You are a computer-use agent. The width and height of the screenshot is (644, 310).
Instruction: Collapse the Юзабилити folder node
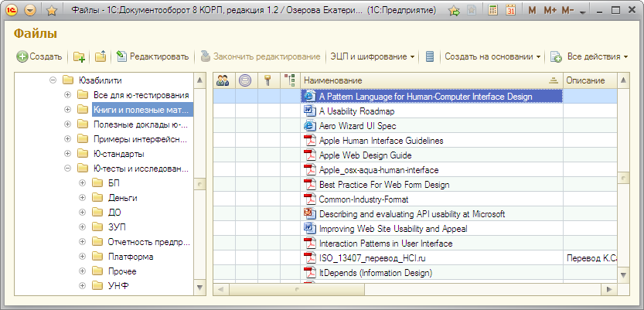53,80
